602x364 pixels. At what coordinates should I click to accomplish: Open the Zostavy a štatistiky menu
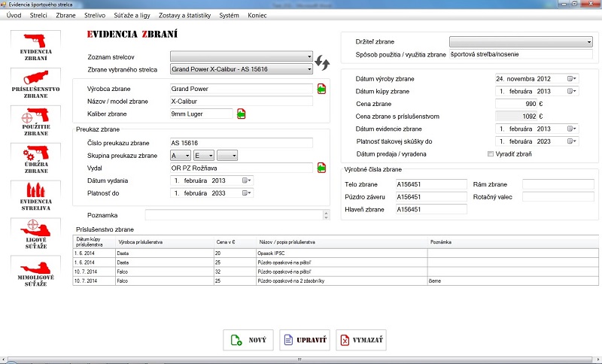click(184, 15)
